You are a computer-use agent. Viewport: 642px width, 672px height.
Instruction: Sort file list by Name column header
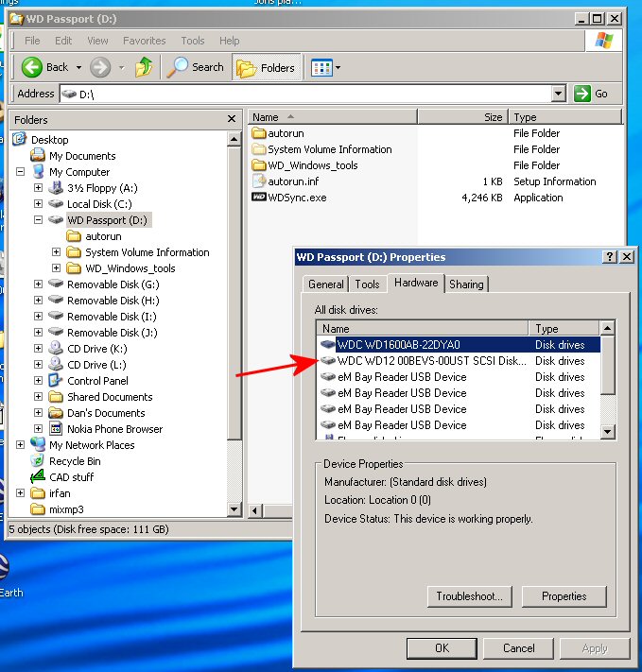tap(333, 117)
